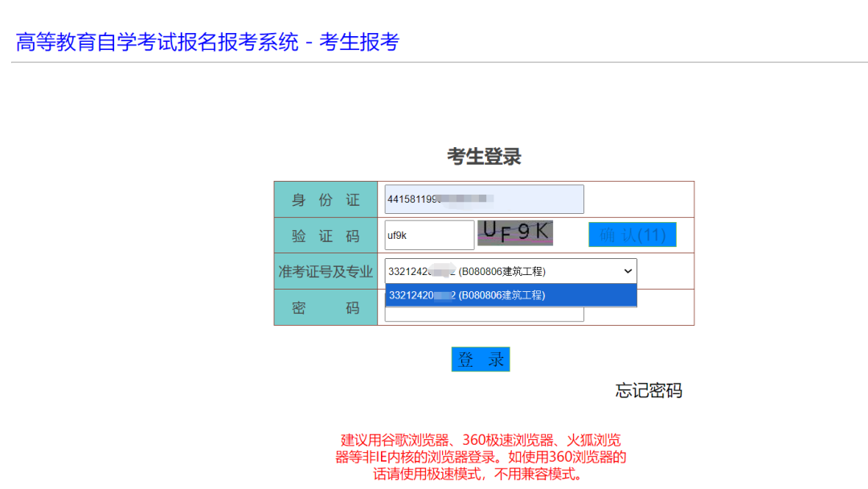Focus the 密码 password input field

click(484, 314)
